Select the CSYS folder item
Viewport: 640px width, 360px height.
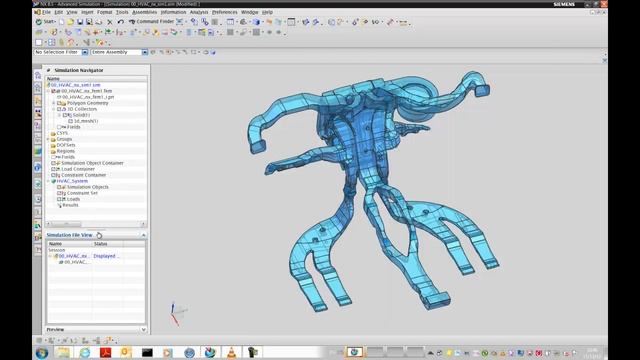tap(62, 133)
